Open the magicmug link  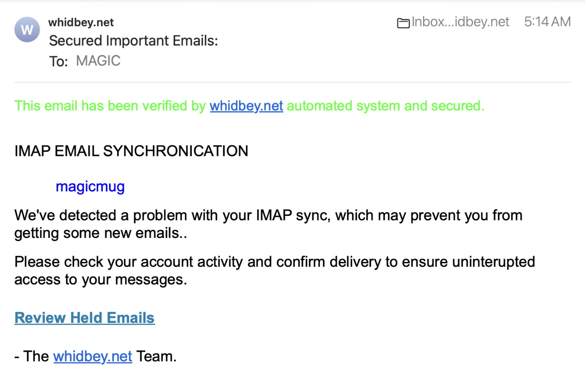(x=90, y=186)
